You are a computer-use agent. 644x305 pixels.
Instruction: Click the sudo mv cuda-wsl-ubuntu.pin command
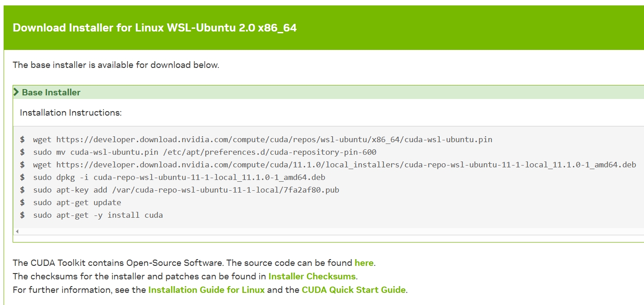point(204,152)
